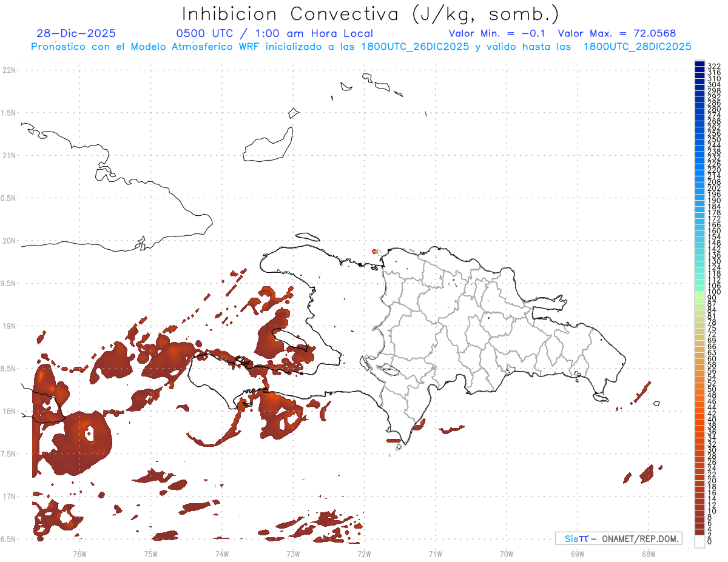Click the '74W' longitude label
This screenshot has height=562, width=728.
pos(222,553)
